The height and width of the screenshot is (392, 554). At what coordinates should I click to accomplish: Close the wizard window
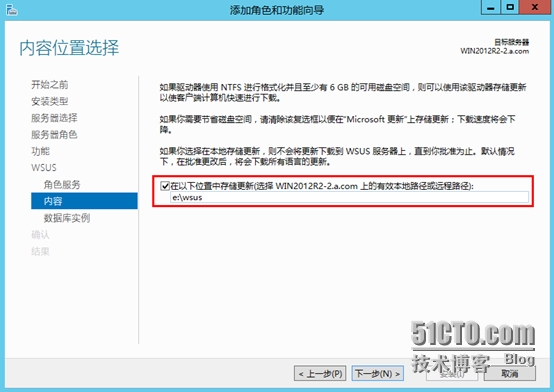tap(535, 7)
